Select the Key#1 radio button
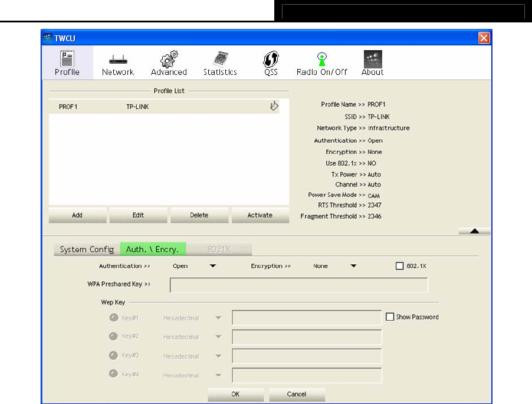Screen dimensions: 532x404 coord(114,317)
